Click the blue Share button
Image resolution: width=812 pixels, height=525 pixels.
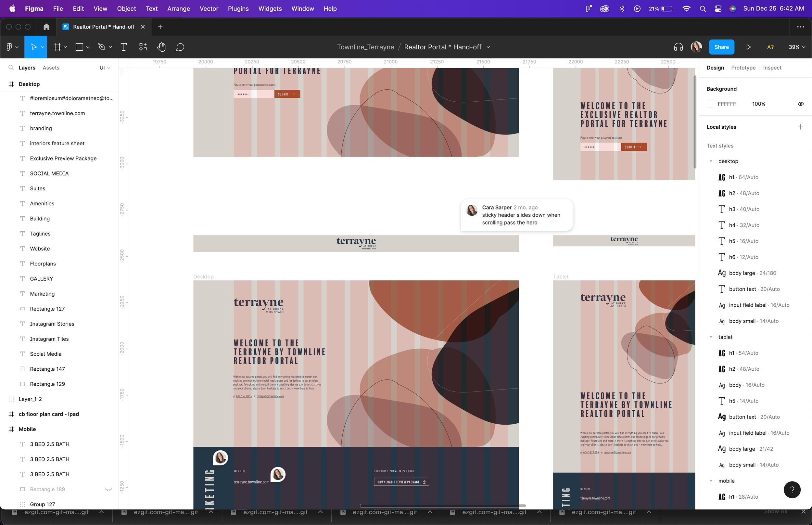[x=721, y=47]
